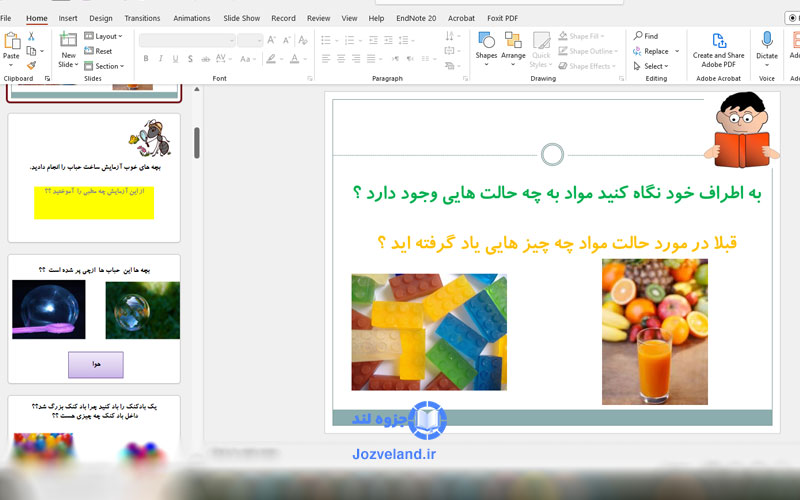The width and height of the screenshot is (800, 500).
Task: Click Create and Share Adobe PDF
Action: [718, 49]
